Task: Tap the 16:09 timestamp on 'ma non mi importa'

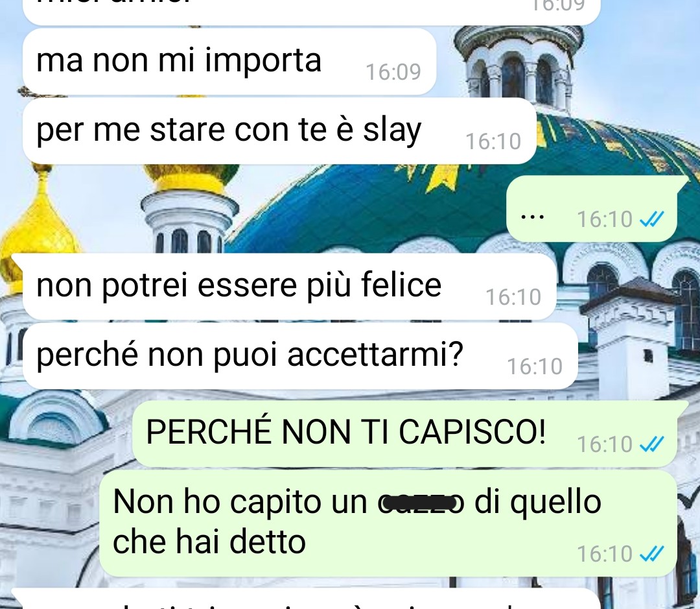Action: pyautogui.click(x=393, y=73)
